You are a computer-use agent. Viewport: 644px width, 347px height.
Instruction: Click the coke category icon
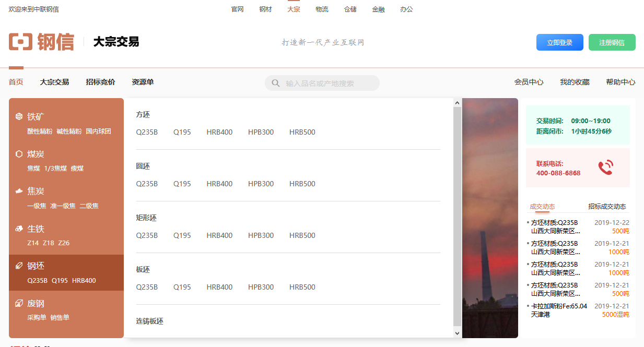(19, 191)
